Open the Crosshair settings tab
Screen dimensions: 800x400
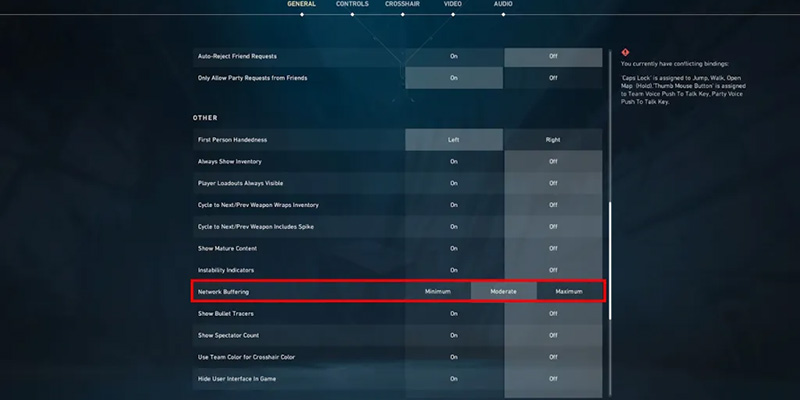(x=402, y=5)
